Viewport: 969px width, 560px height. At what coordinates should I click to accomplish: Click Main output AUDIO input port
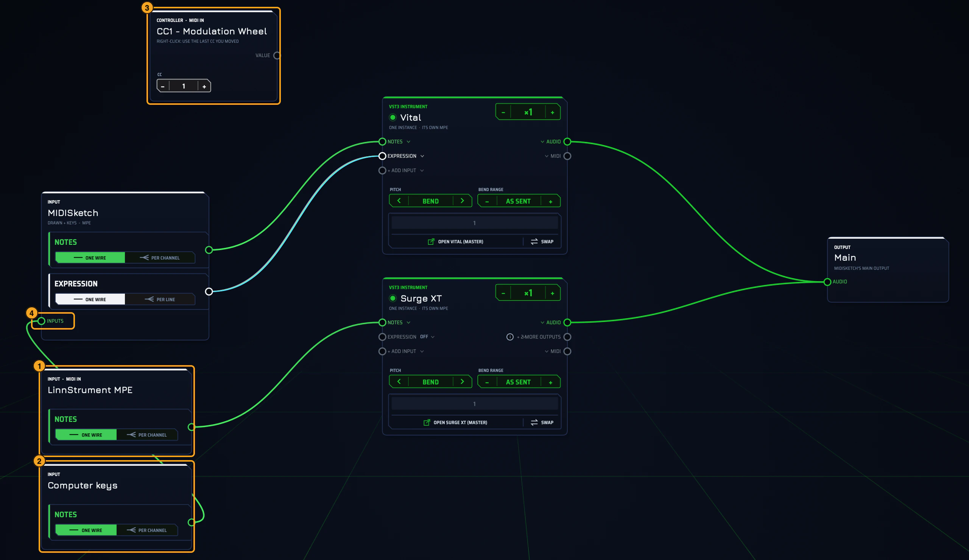(x=827, y=282)
